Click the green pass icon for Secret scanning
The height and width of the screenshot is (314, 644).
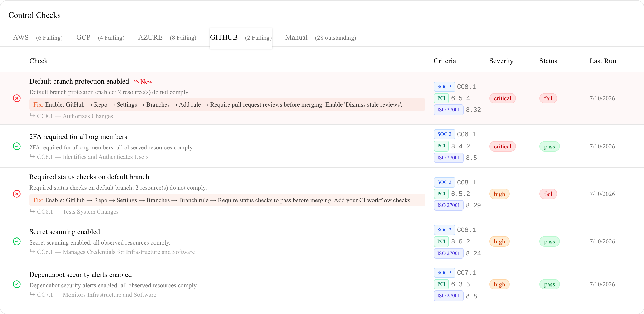(x=17, y=241)
